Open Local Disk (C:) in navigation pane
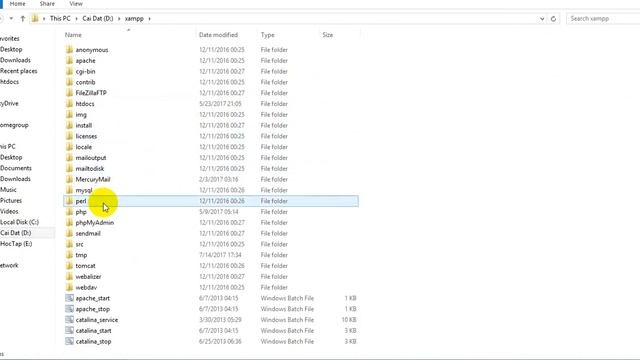Image resolution: width=640 pixels, height=360 pixels. click(x=19, y=222)
